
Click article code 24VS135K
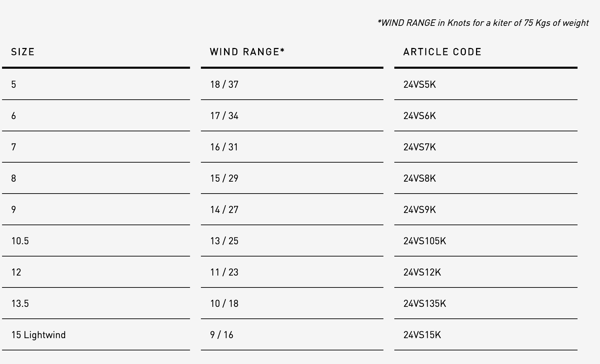425,303
